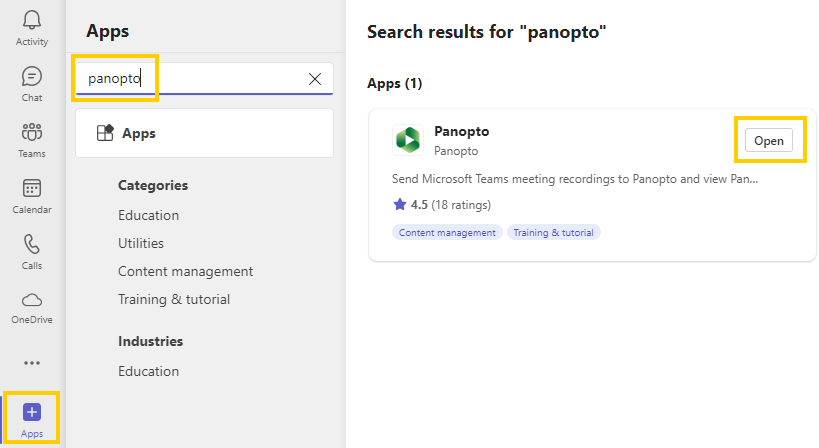Click the Panopto app title
Image resolution: width=819 pixels, height=448 pixels.
pyautogui.click(x=462, y=131)
